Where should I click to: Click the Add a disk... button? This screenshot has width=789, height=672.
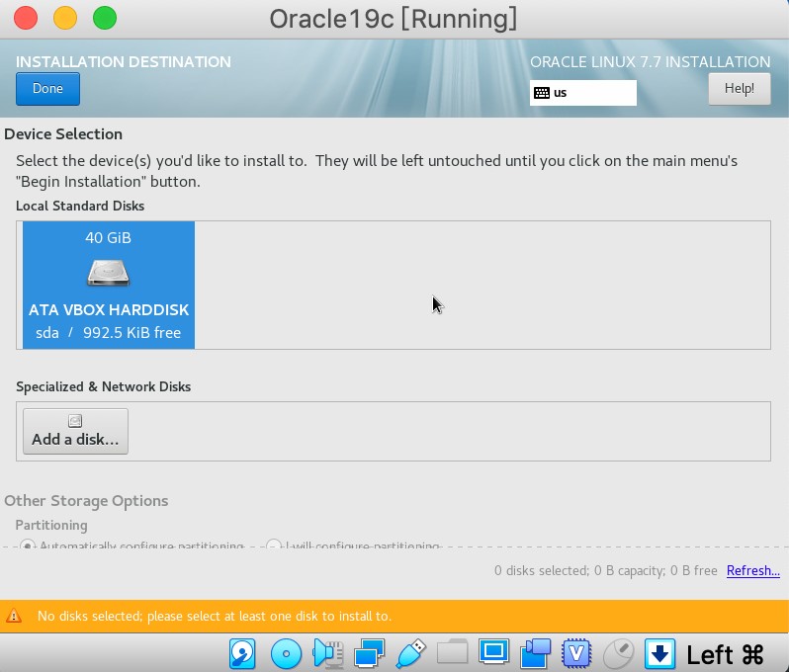point(75,432)
